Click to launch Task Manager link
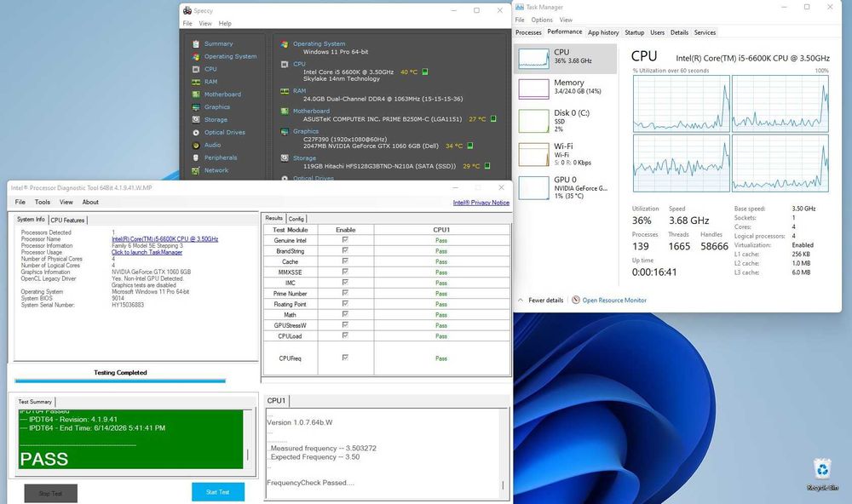The height and width of the screenshot is (504, 852). pos(147,252)
